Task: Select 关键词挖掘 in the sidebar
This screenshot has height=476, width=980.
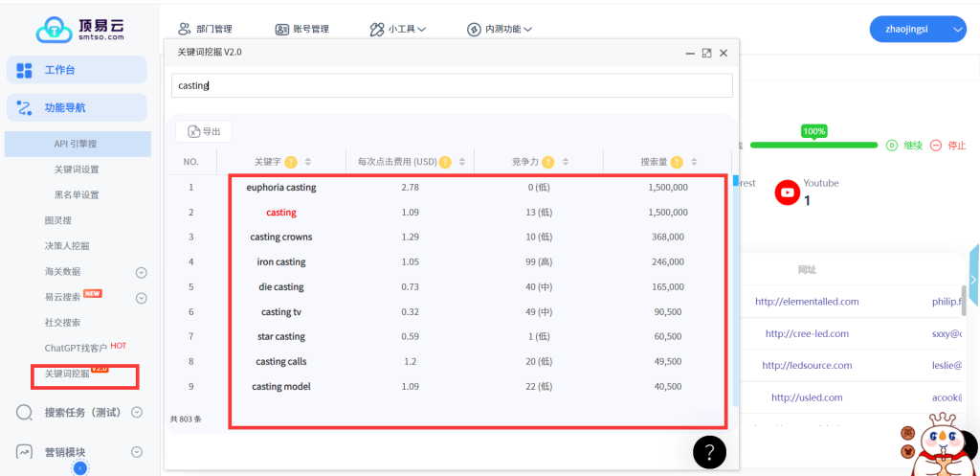Action: (66, 374)
